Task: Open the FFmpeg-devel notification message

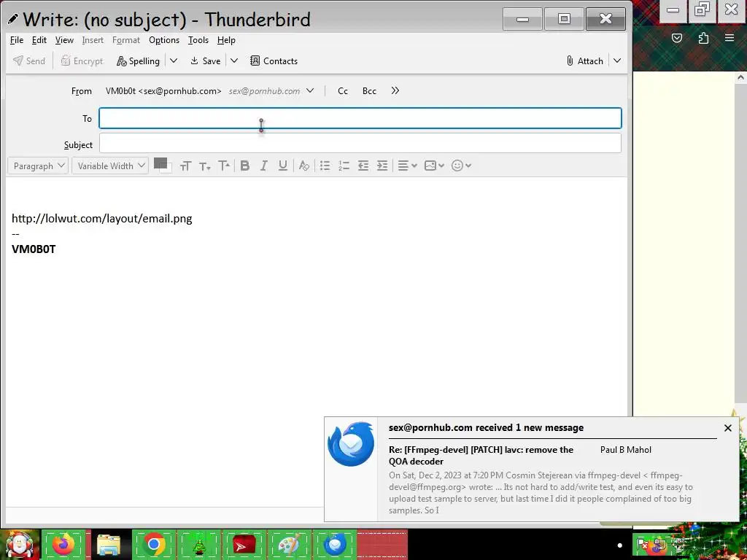Action: (x=481, y=455)
